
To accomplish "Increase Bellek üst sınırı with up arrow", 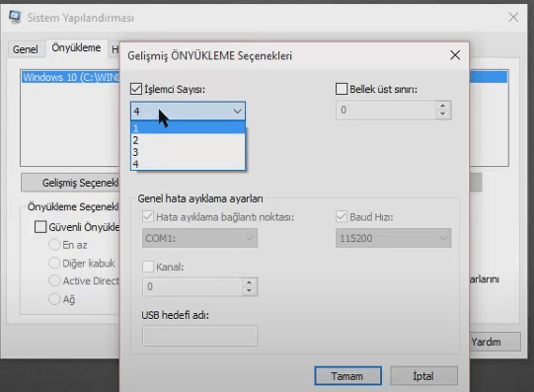I will (x=443, y=106).
